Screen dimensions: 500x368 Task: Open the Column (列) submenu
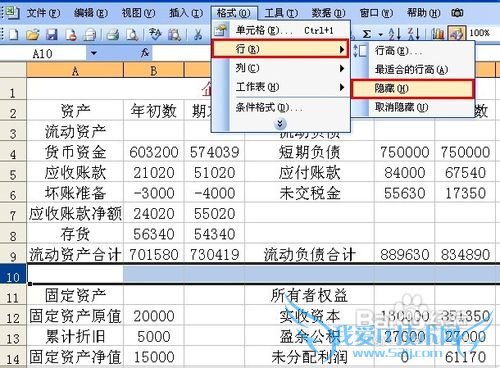coord(280,68)
